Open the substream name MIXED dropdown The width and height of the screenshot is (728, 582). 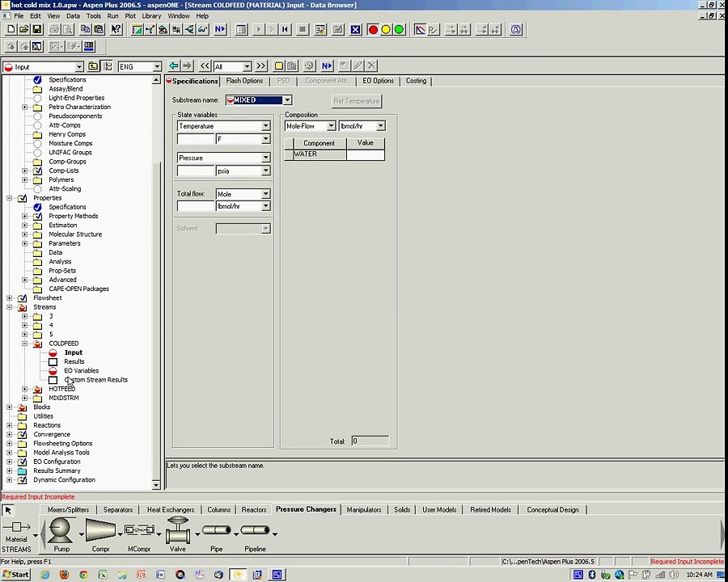(287, 100)
